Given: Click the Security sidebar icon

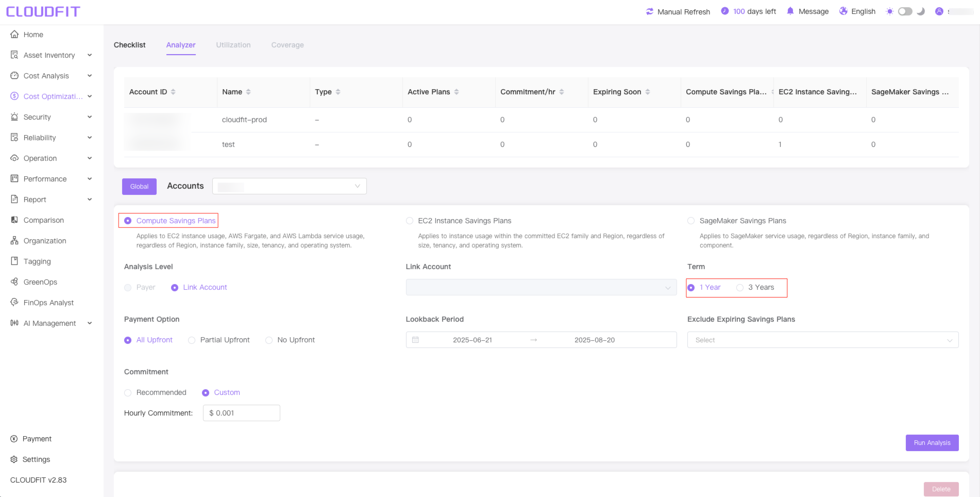Looking at the screenshot, I should pyautogui.click(x=14, y=117).
